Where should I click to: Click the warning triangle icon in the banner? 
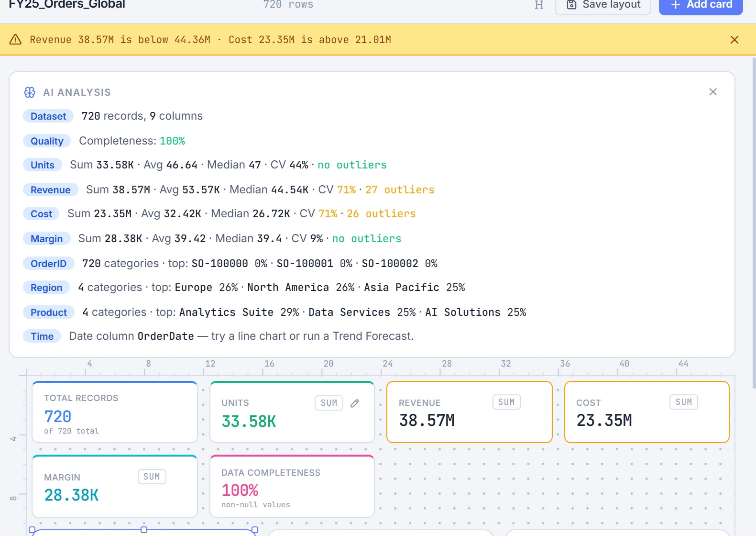[x=15, y=39]
